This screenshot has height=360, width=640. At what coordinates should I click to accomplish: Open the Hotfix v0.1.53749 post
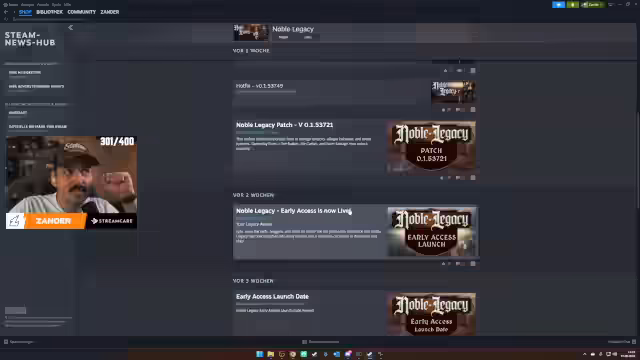tap(260, 86)
